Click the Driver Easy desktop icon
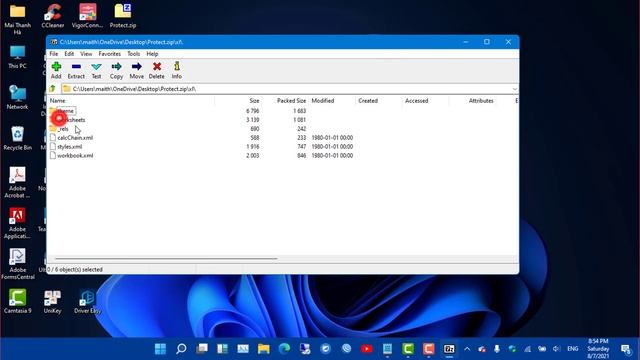The image size is (640, 360). (x=87, y=302)
